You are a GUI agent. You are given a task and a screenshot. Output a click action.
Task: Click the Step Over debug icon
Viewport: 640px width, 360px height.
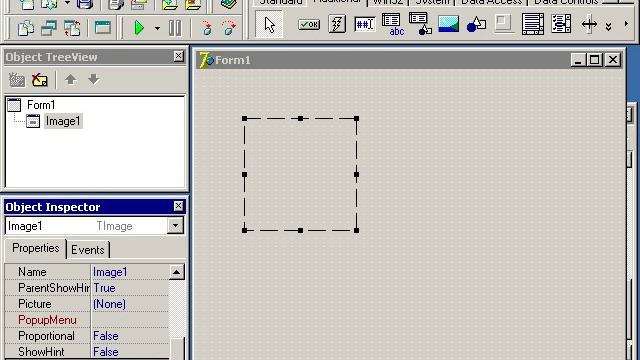229,28
